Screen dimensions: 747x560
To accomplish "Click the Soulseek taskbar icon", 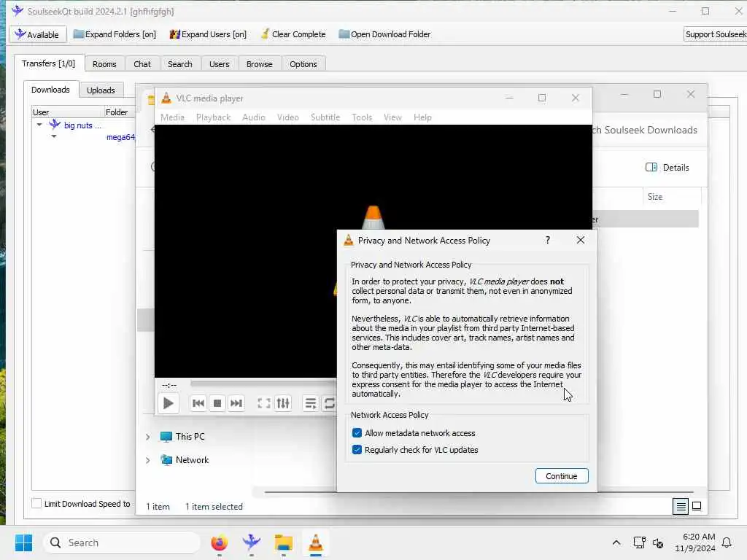I will click(251, 542).
